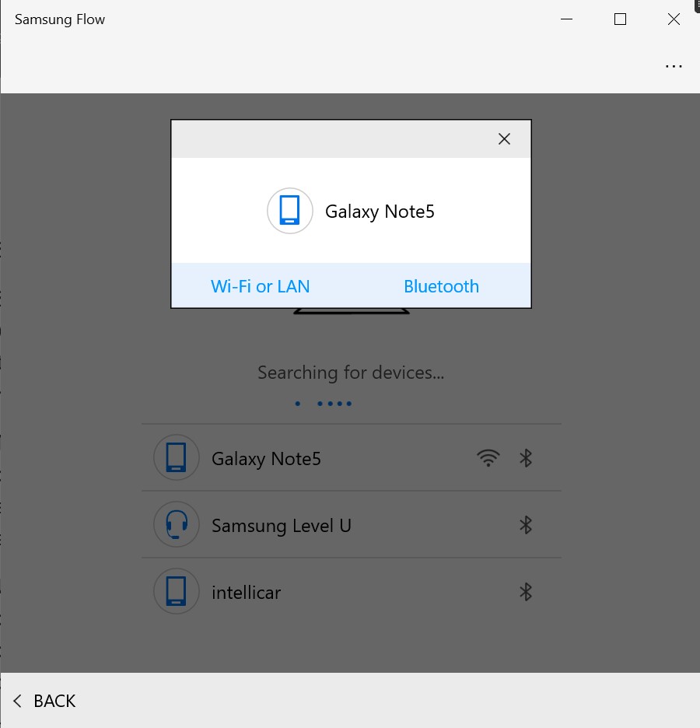Viewport: 700px width, 728px height.
Task: Close the Samsung Flow window
Action: [x=674, y=19]
